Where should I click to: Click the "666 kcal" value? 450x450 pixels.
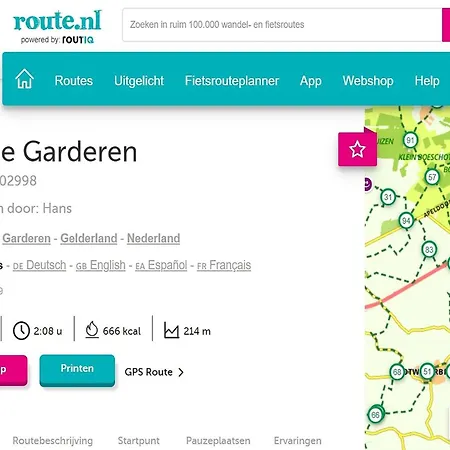pyautogui.click(x=122, y=331)
